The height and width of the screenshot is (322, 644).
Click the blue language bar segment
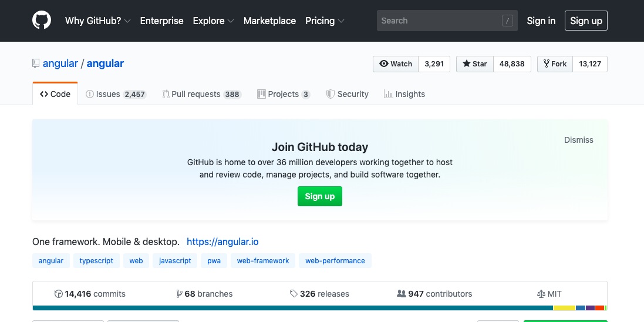[581, 308]
